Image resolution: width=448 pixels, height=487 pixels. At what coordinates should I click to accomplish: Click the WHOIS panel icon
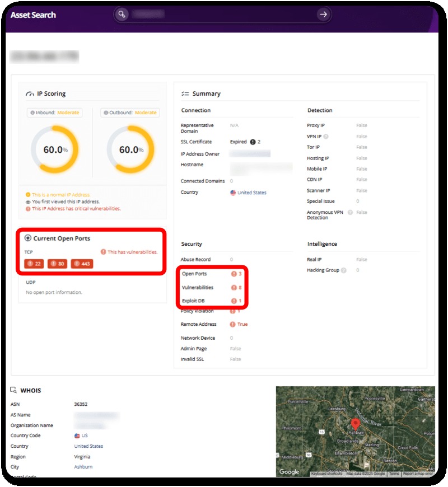tap(12, 390)
